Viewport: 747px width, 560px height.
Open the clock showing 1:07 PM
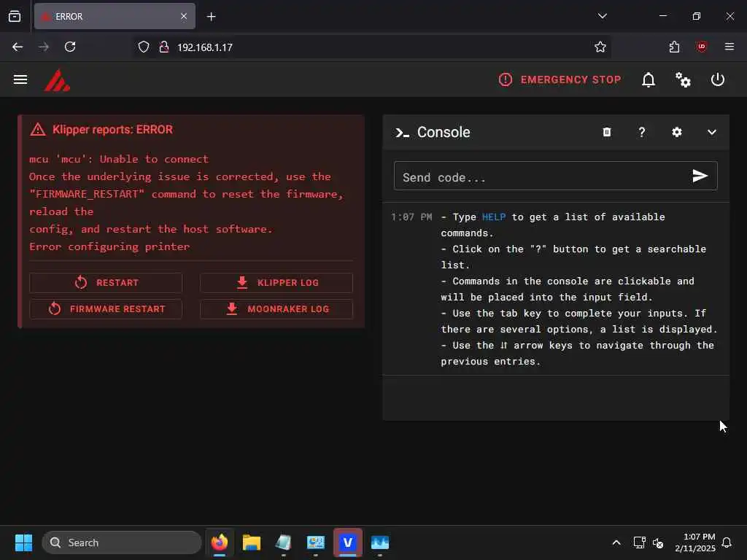[x=695, y=542]
